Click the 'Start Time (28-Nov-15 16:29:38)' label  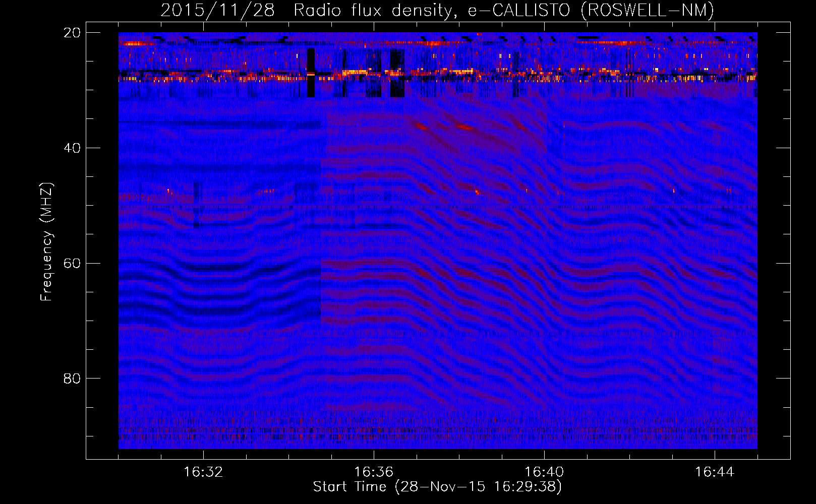437,487
